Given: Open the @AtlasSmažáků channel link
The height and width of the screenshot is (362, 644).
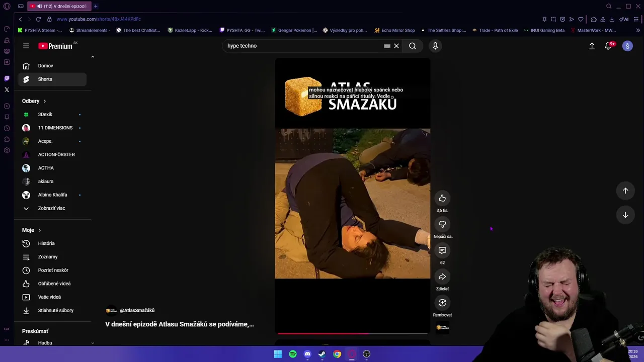Looking at the screenshot, I should pyautogui.click(x=137, y=311).
